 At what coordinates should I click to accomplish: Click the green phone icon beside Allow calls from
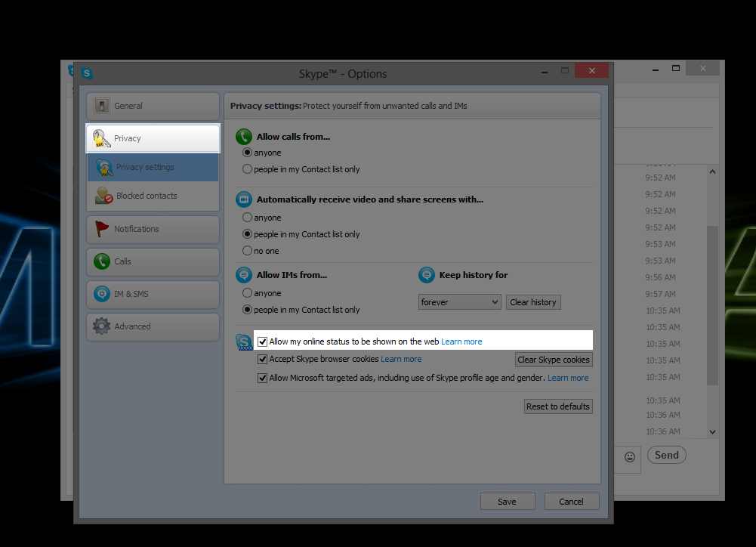[244, 137]
